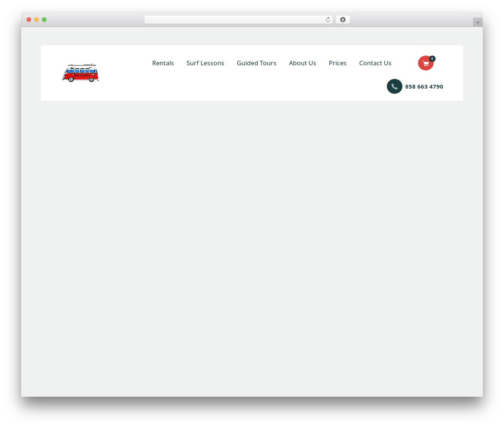Viewport: 504px width, 427px height.
Task: Focus the browser address bar
Action: coord(238,20)
